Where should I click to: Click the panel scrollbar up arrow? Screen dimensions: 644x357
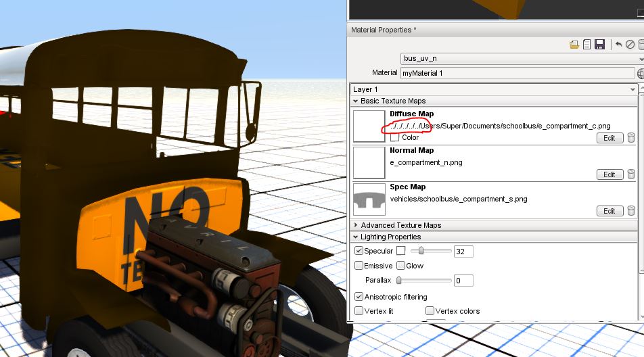[642, 89]
